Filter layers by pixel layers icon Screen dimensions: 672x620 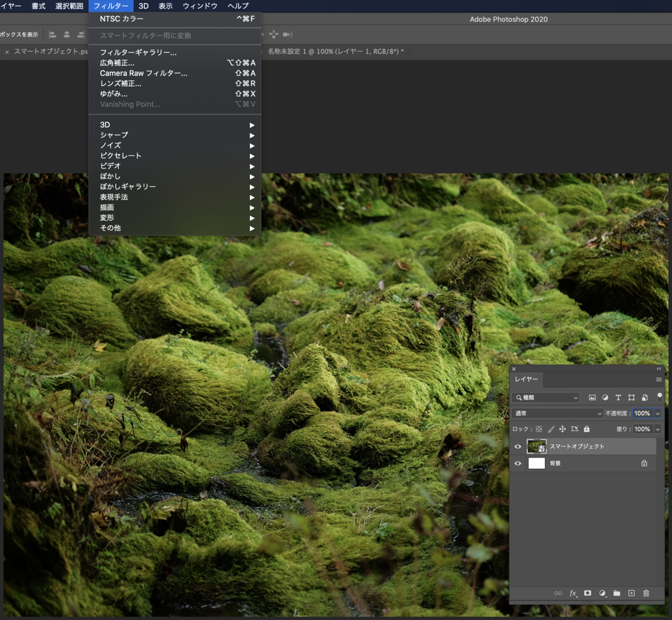click(592, 398)
